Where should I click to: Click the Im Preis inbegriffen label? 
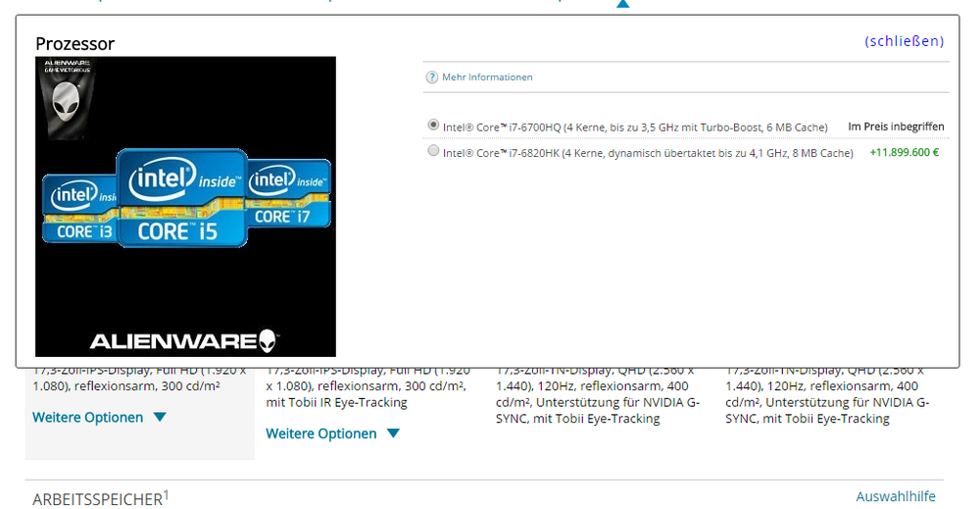click(896, 127)
